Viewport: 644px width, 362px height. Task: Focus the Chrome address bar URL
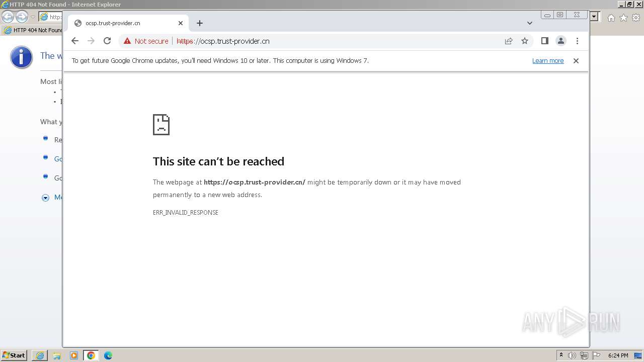click(223, 41)
